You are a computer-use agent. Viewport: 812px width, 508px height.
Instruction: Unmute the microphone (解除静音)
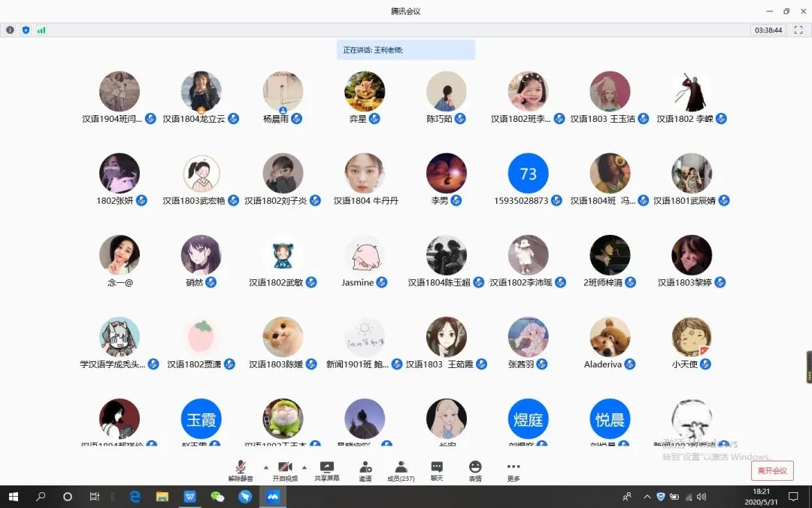coord(241,470)
